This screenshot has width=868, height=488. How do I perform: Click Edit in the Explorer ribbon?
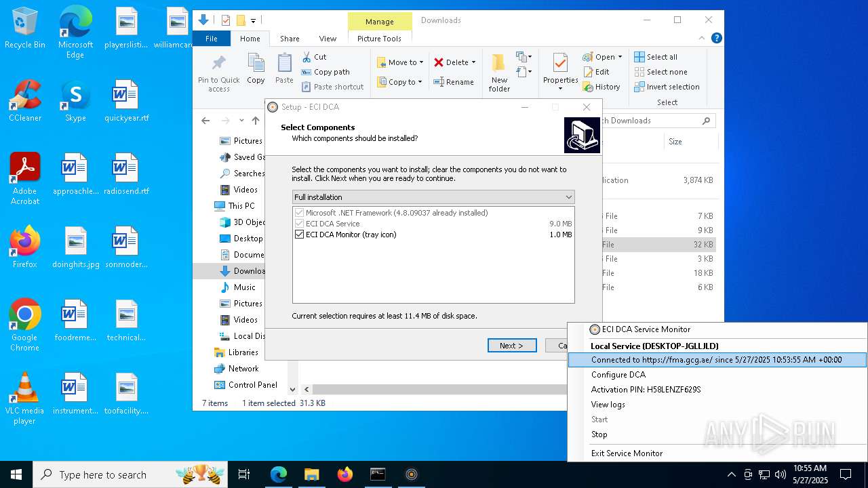pyautogui.click(x=596, y=72)
